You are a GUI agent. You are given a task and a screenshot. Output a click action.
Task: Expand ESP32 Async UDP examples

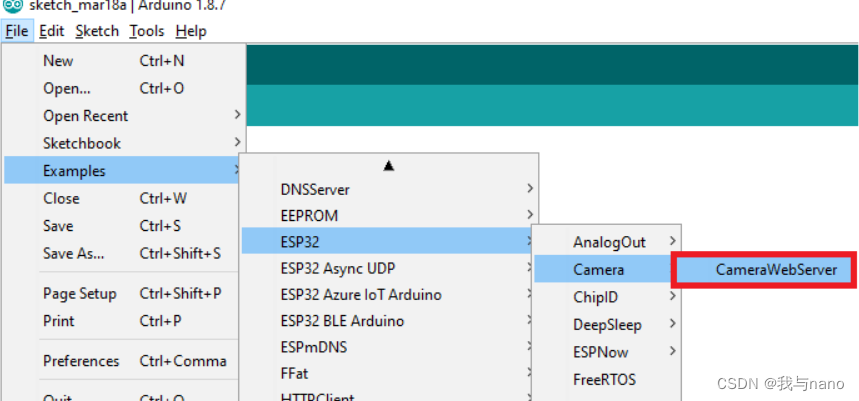387,268
